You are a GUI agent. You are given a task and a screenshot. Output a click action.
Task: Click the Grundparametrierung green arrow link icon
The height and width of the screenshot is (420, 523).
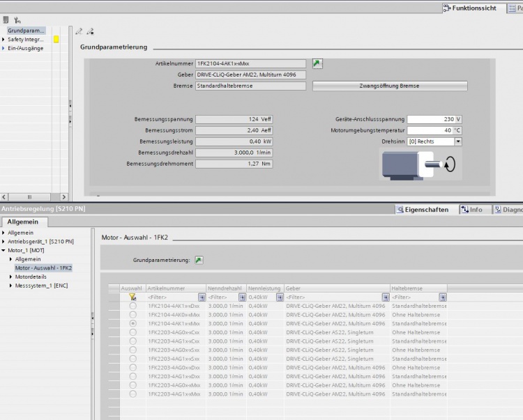click(199, 260)
